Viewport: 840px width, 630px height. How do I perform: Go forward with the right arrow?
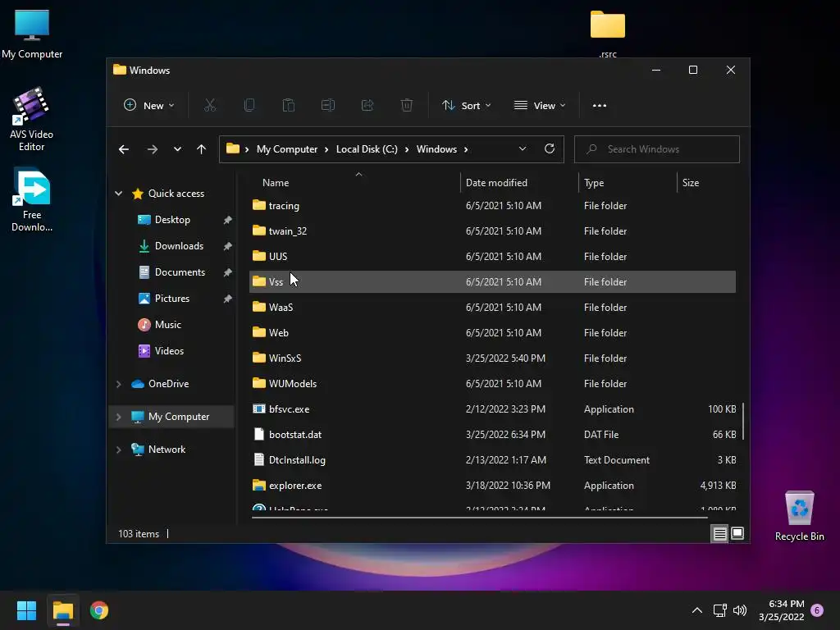(x=153, y=149)
